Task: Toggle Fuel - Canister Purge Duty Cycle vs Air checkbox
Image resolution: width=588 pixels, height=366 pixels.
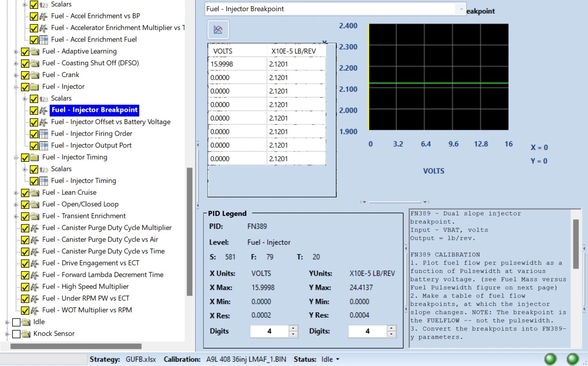Action: click(x=25, y=239)
